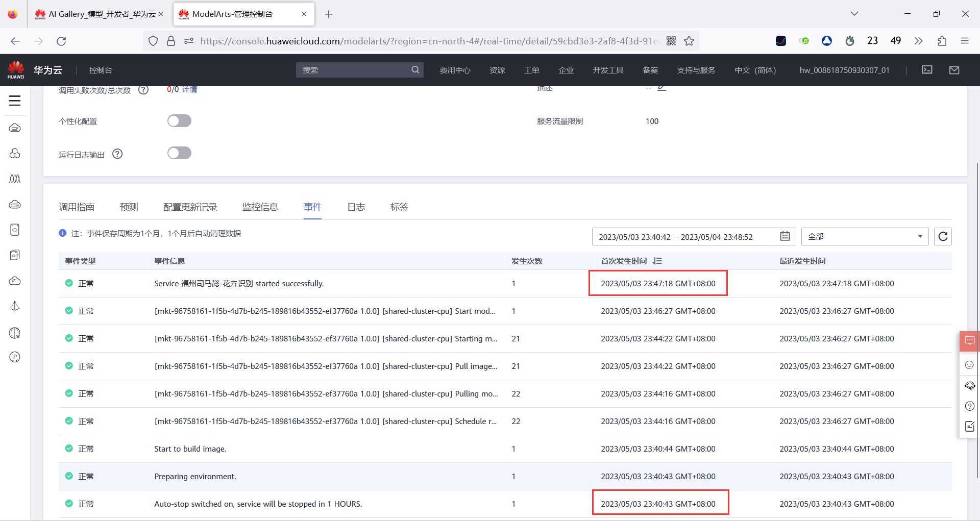Show the page QR code icon
This screenshot has height=521, width=980.
(x=671, y=41)
